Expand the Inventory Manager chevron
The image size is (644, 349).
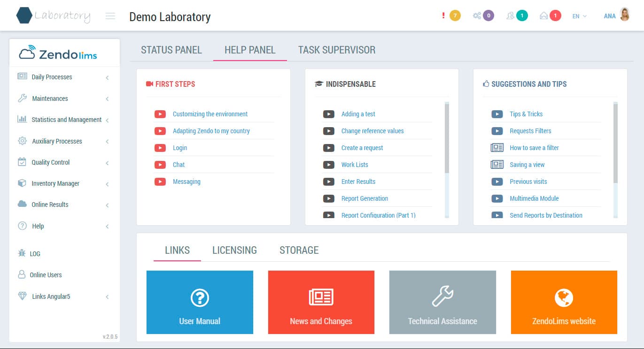107,184
